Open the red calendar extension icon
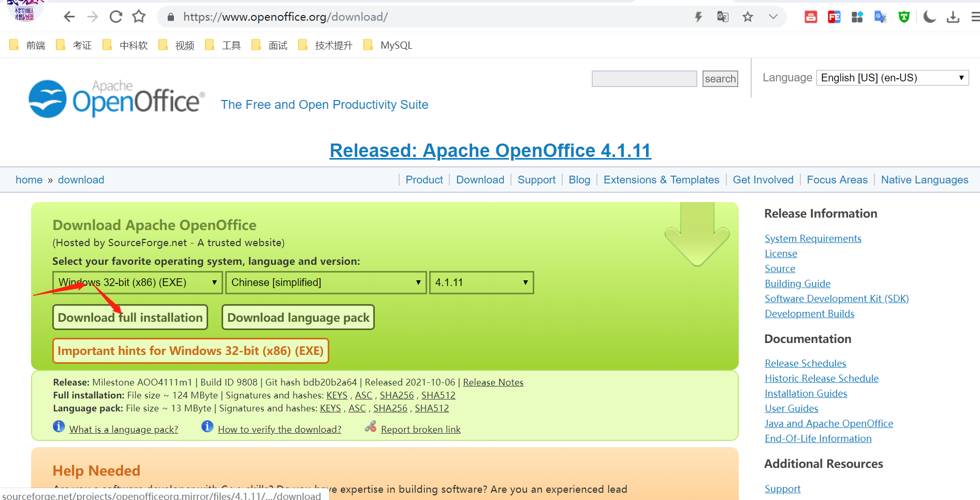980x500 pixels. pos(811,17)
